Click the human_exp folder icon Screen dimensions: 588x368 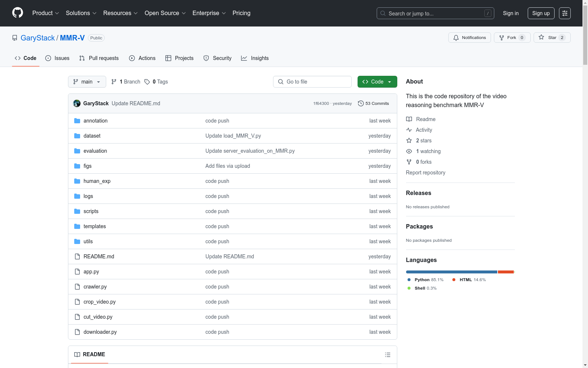point(77,181)
